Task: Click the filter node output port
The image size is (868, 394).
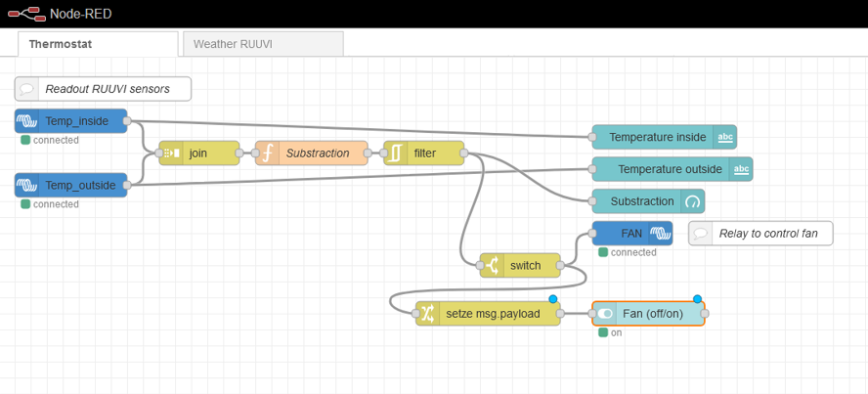Action: pos(463,153)
